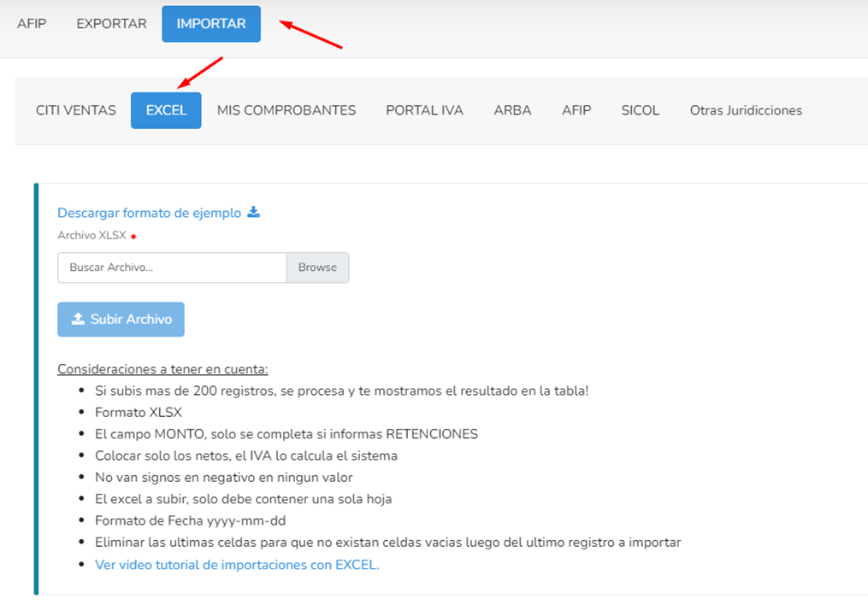Click the Consideraciones a tener en cuenta heading

(x=162, y=369)
